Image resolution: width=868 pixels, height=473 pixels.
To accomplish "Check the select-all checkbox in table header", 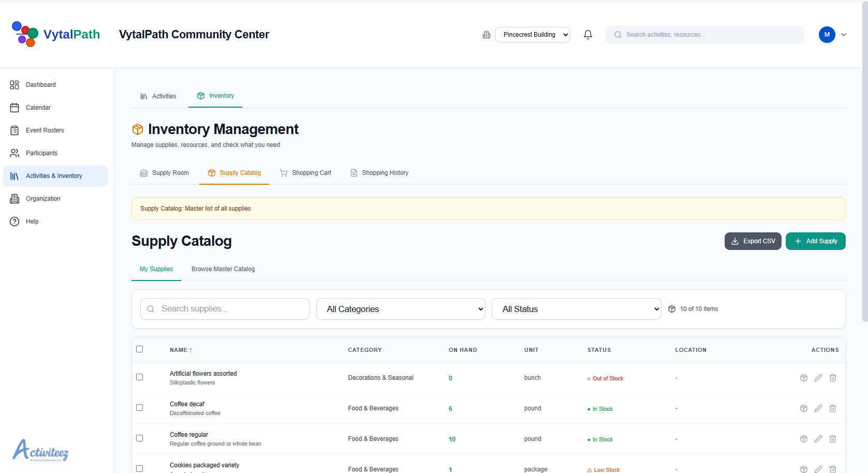I will tap(139, 349).
